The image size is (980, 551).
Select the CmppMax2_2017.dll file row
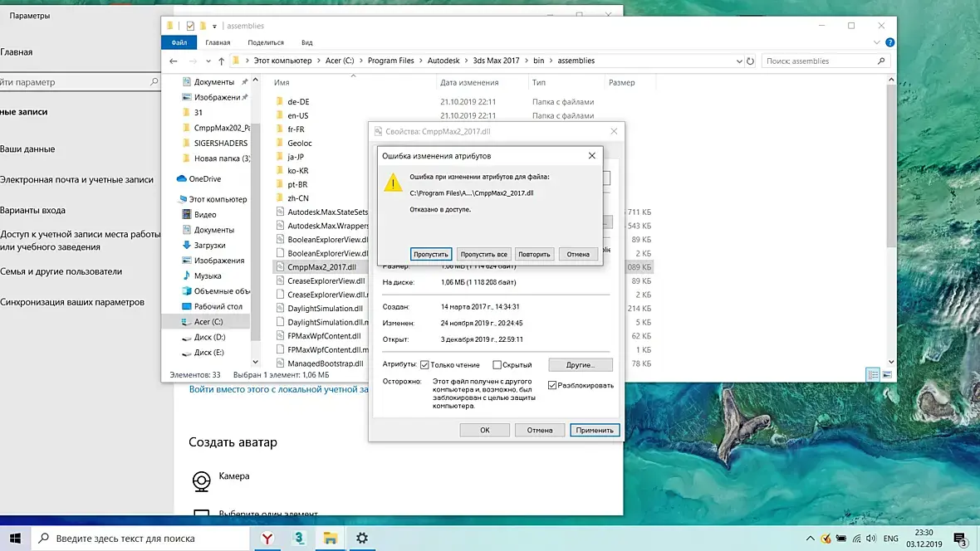pyautogui.click(x=322, y=266)
